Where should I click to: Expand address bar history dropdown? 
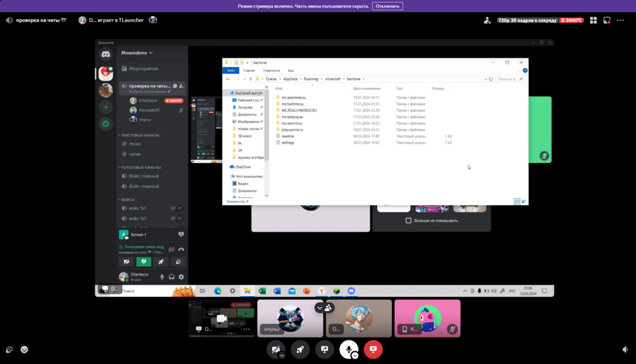point(485,79)
